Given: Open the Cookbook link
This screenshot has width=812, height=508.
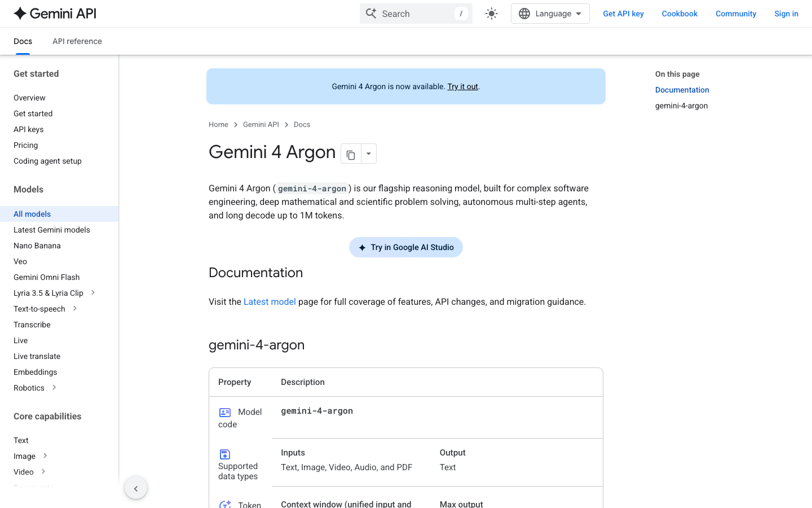Looking at the screenshot, I should pyautogui.click(x=679, y=14).
